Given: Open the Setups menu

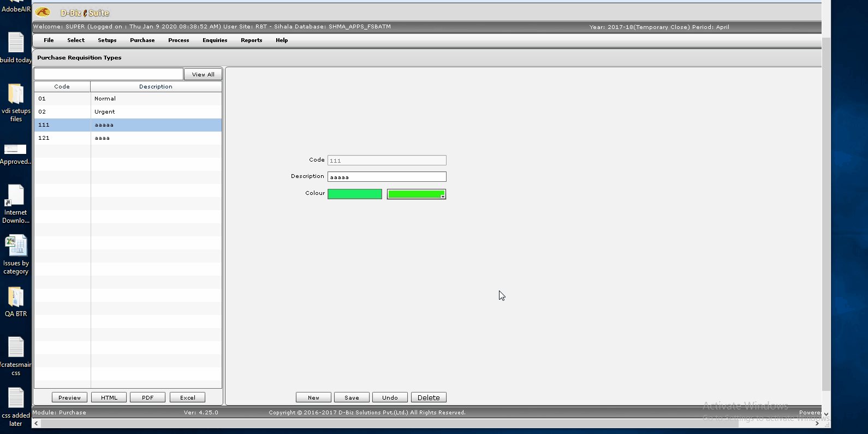Looking at the screenshot, I should coord(107,40).
